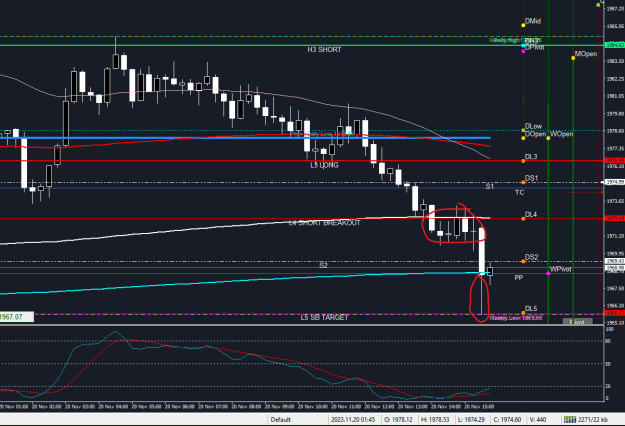Screen dimensions: 625x426
Task: Click the S1 pivot label
Action: (x=489, y=186)
